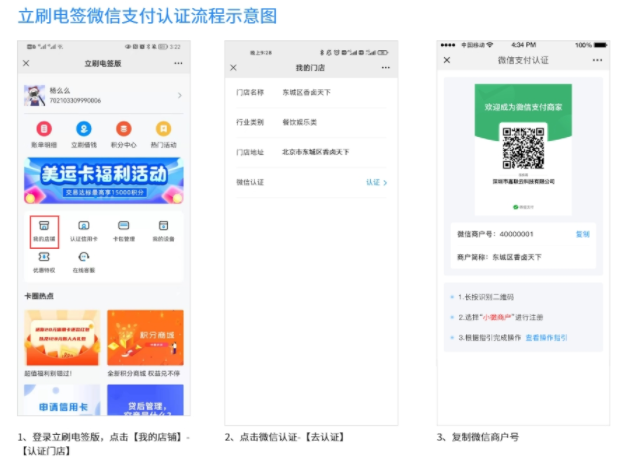The image size is (620, 467).
Task: Click the 我的门店 page title
Action: [310, 68]
